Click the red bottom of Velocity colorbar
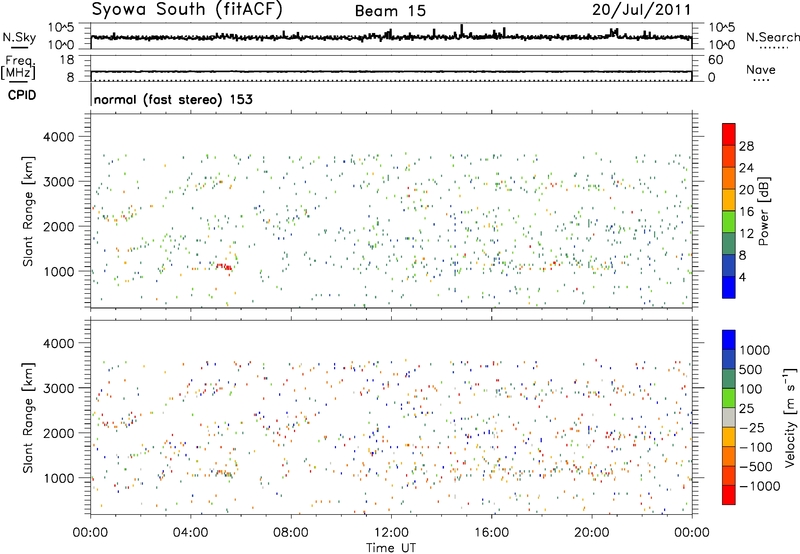 (729, 495)
